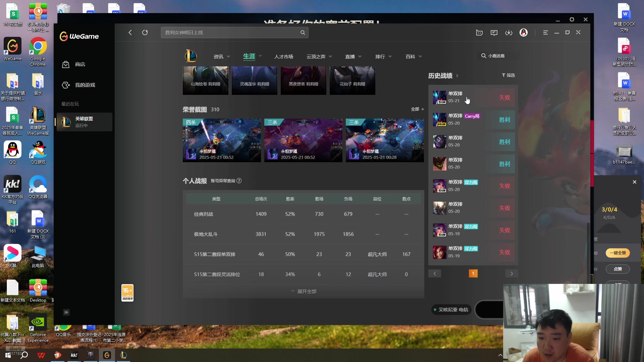Open 三杀 screenshot dated 00:28
The image size is (644, 362).
pos(385,140)
